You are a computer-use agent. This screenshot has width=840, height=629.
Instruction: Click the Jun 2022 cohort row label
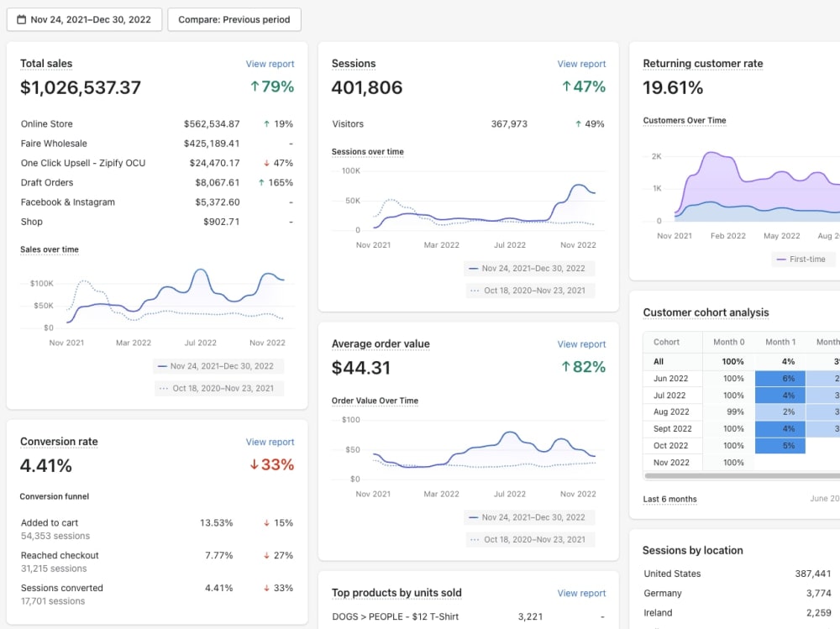[x=670, y=378]
